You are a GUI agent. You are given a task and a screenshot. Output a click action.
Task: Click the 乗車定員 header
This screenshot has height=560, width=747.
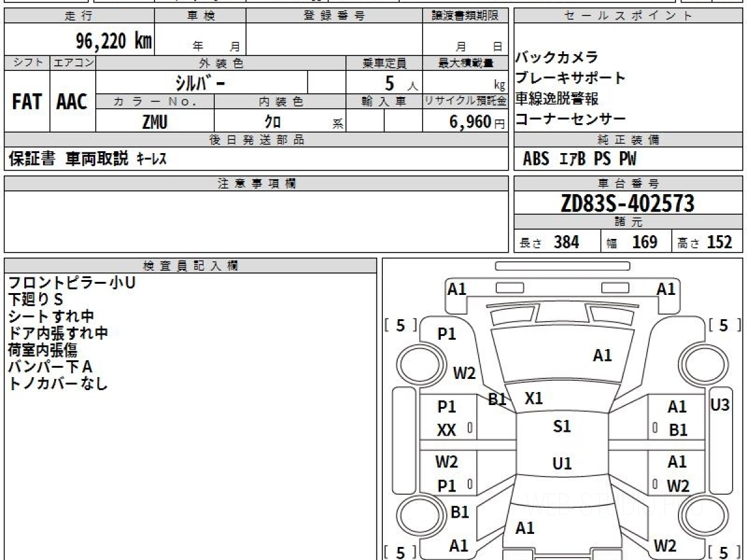(384, 63)
